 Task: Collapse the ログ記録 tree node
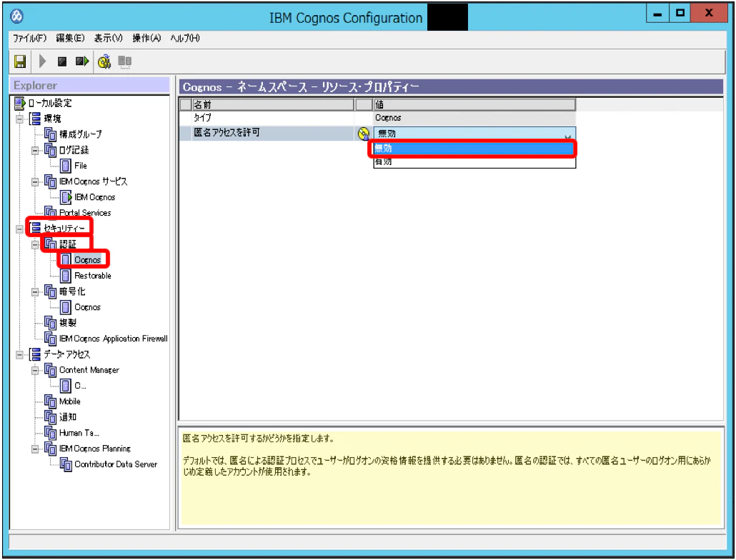point(35,151)
